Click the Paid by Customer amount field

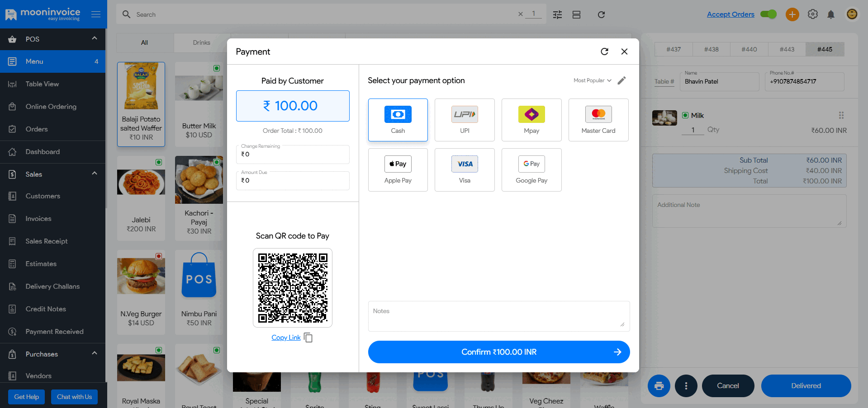(x=293, y=106)
